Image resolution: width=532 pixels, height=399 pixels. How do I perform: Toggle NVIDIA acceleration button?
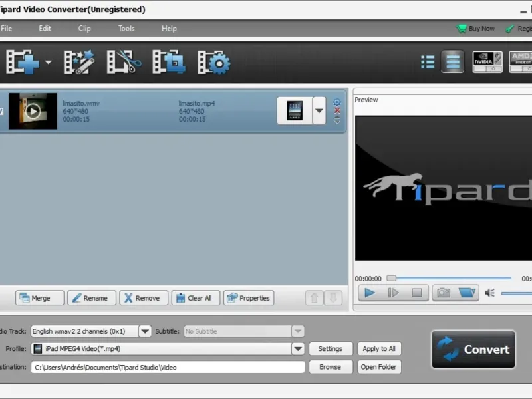487,62
